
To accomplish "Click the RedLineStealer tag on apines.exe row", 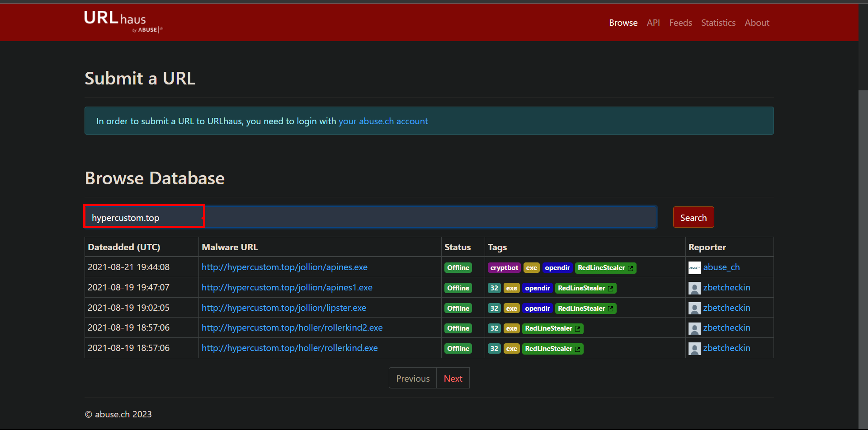I will tap(605, 268).
